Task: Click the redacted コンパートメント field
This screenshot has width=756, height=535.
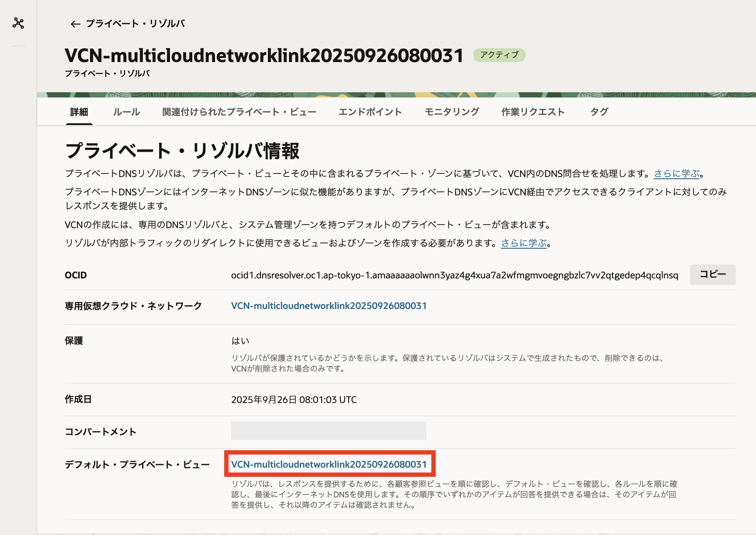Action: (x=329, y=431)
